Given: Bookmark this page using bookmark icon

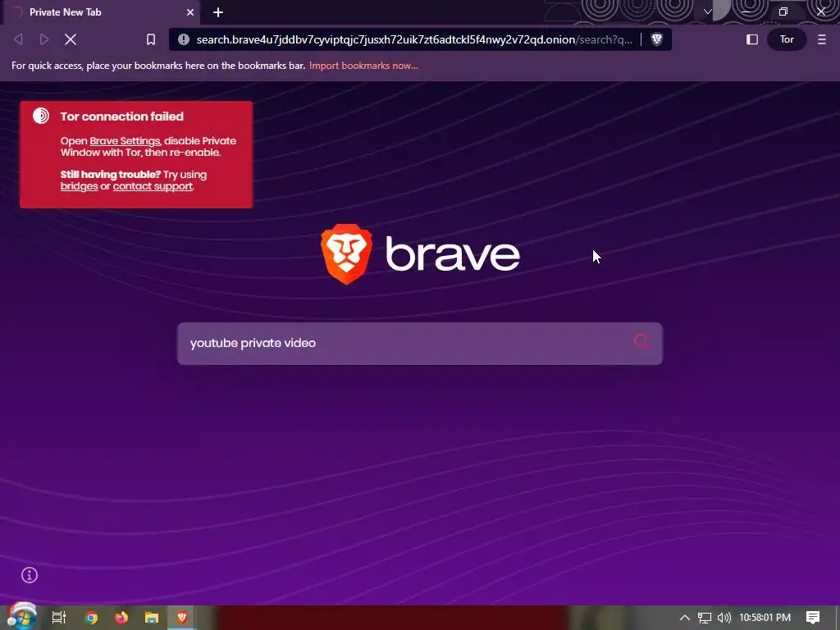Looking at the screenshot, I should coord(151,39).
